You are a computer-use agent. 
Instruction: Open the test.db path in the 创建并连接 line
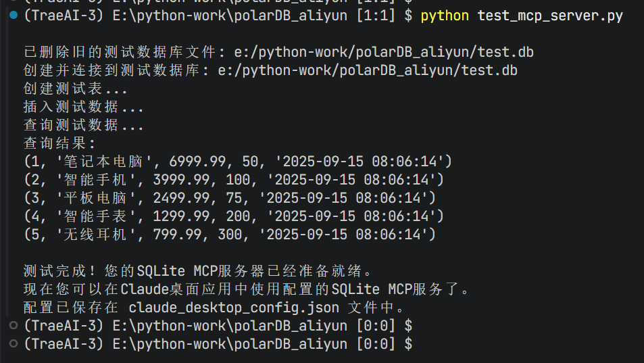tap(368, 70)
